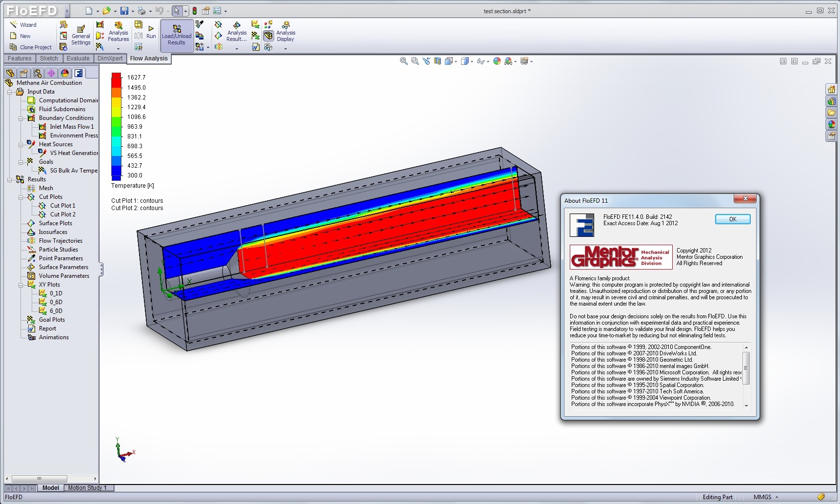This screenshot has height=504, width=840.
Task: Switch to the Evaluate tab
Action: coord(78,58)
